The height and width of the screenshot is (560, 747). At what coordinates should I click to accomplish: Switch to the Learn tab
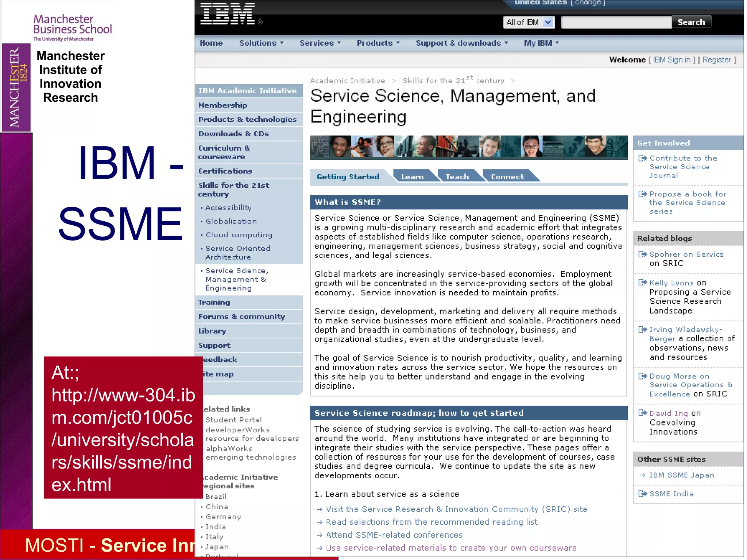pyautogui.click(x=413, y=177)
